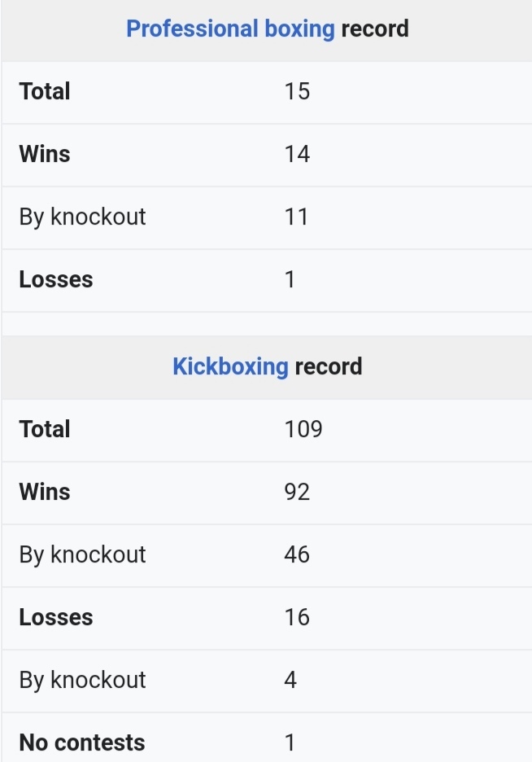The width and height of the screenshot is (532, 762).
Task: Click knockout losses value 4
Action: click(290, 680)
